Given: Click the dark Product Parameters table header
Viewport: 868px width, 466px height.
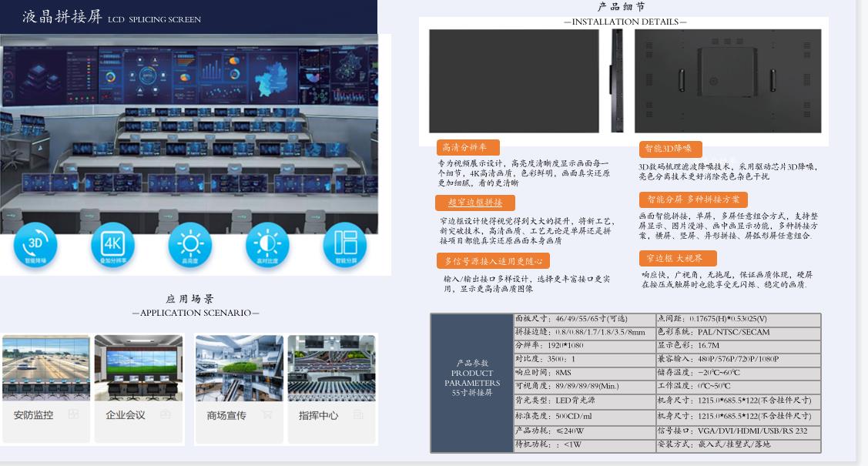Looking at the screenshot, I should pos(471,383).
